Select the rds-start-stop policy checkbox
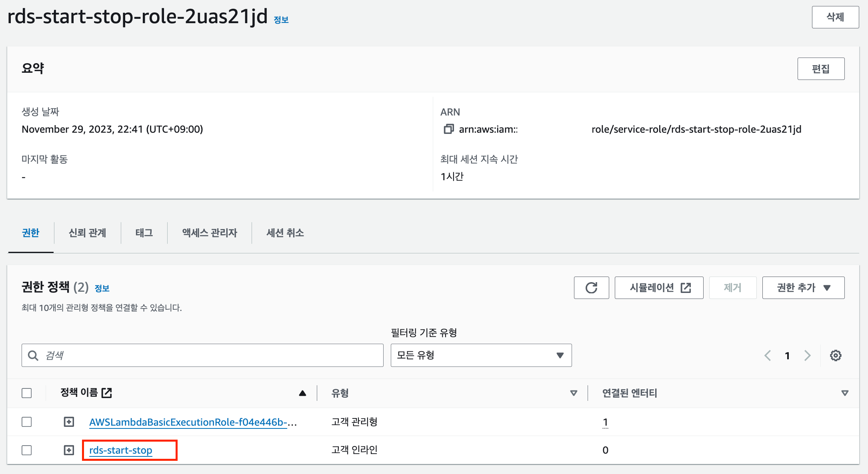868x474 pixels. click(x=27, y=450)
